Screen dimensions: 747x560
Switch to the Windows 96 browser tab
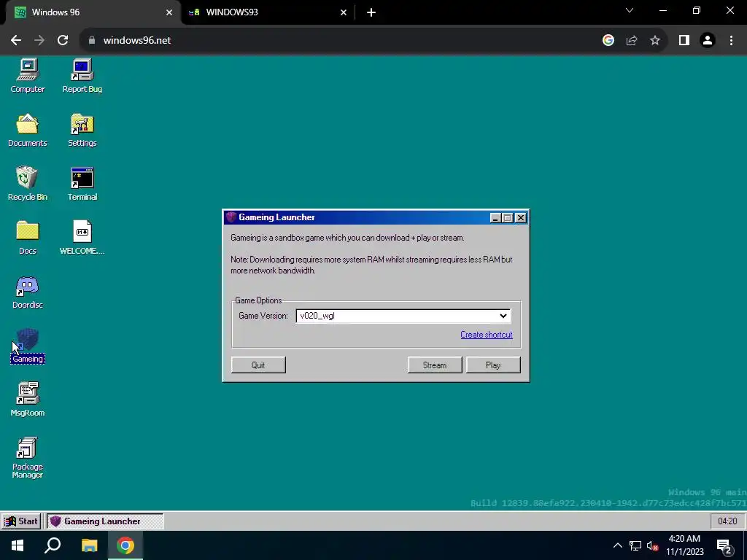(x=90, y=12)
